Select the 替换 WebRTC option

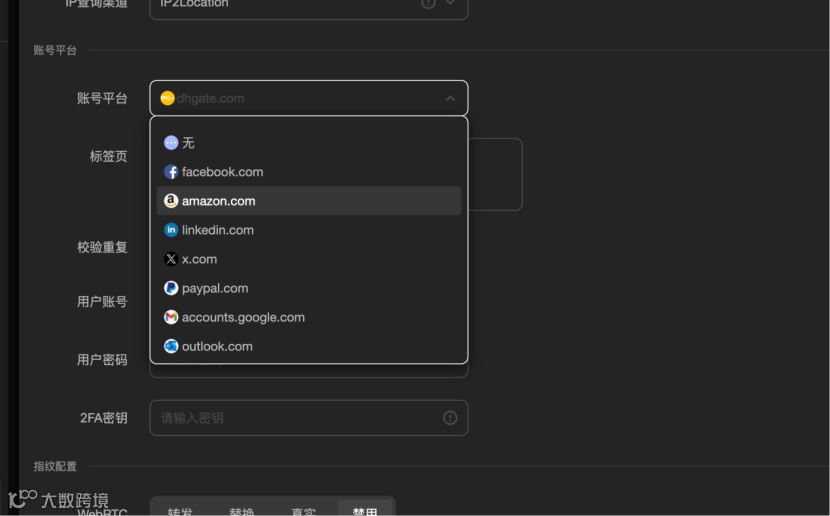[241, 511]
